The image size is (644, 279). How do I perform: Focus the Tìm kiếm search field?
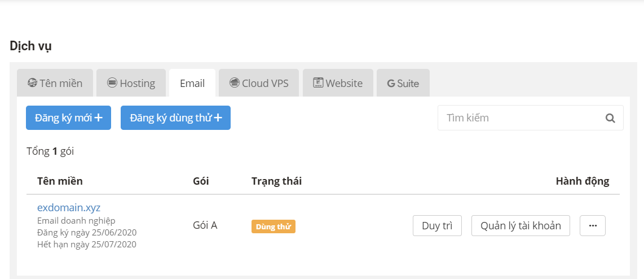pyautogui.click(x=530, y=118)
